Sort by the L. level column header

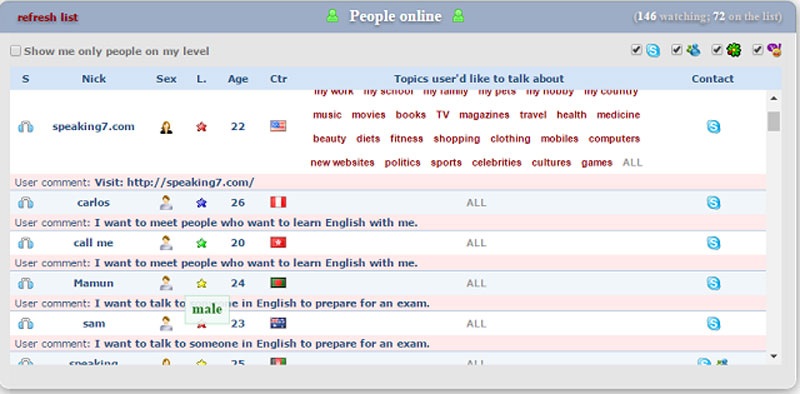(x=202, y=79)
